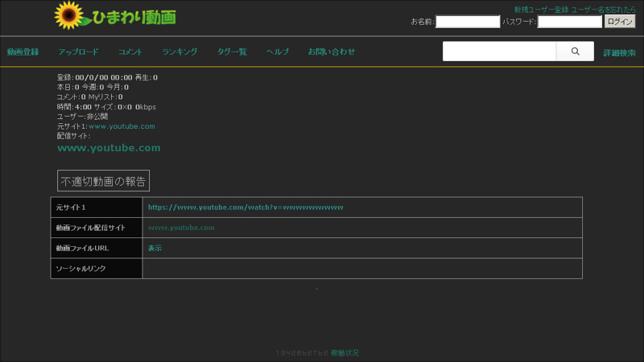644x362 pixels.
Task: Click the youtube.com/watch URL in table
Action: coord(246,208)
